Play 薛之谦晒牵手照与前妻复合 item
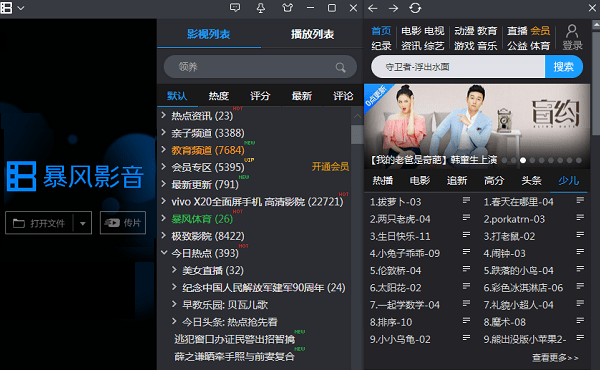The width and height of the screenshot is (600, 370). click(x=234, y=357)
